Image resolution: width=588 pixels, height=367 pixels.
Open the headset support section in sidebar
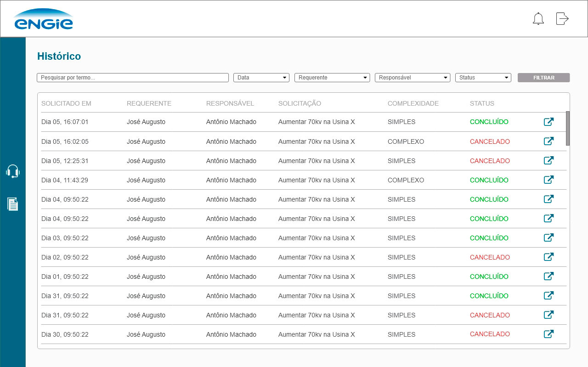(x=13, y=171)
